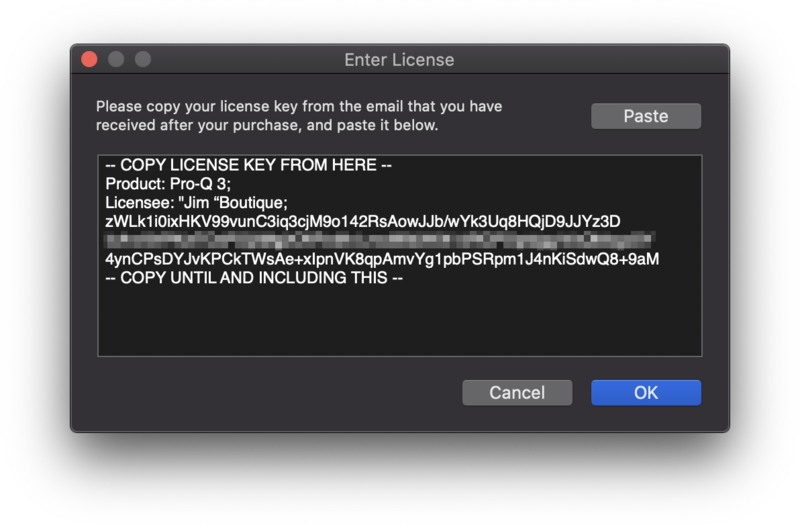Image resolution: width=800 pixels, height=525 pixels.
Task: Click the grayed-out minimize window button
Action: [116, 59]
